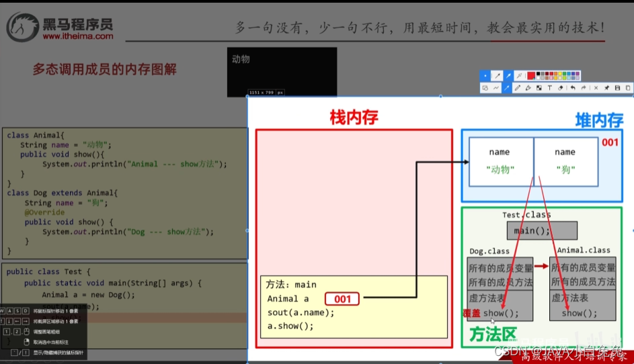Select the marker highlighter tool
The height and width of the screenshot is (364, 634).
coord(528,88)
